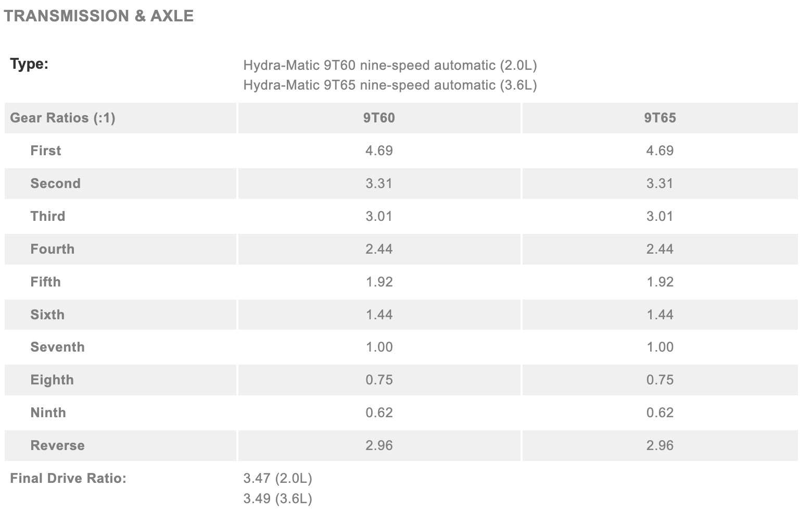Select the 9T60 first gear value 4.69

coord(379,151)
